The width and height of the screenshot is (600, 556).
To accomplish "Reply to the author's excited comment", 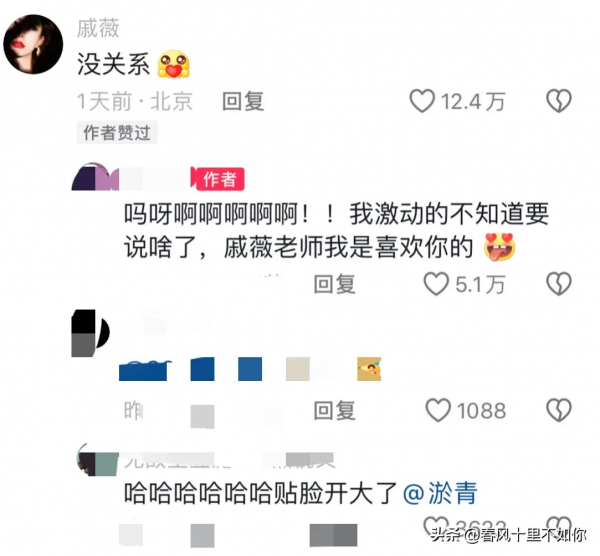I will coord(334,284).
